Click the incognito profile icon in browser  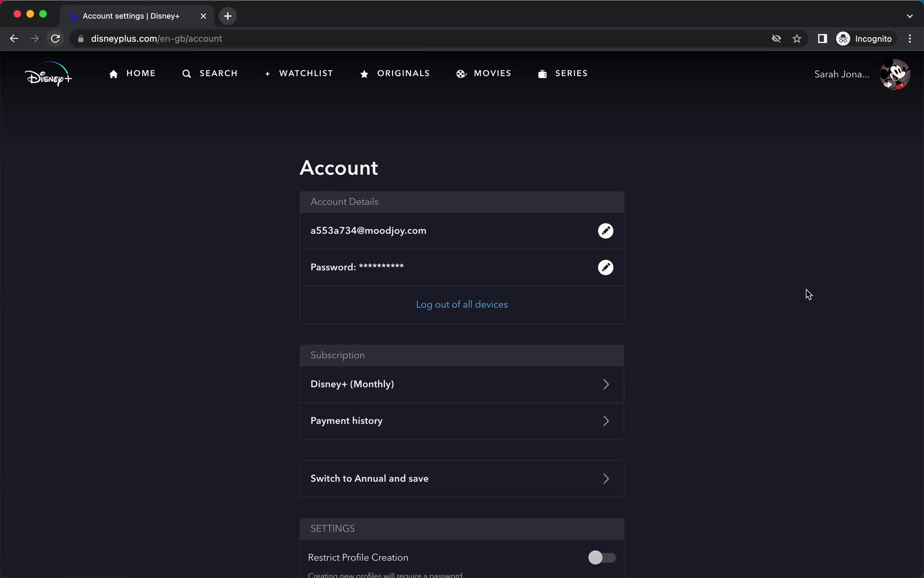click(843, 39)
